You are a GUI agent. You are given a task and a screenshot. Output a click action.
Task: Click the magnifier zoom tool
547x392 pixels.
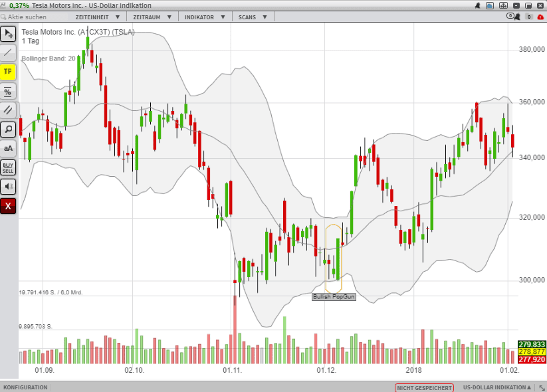click(8, 129)
